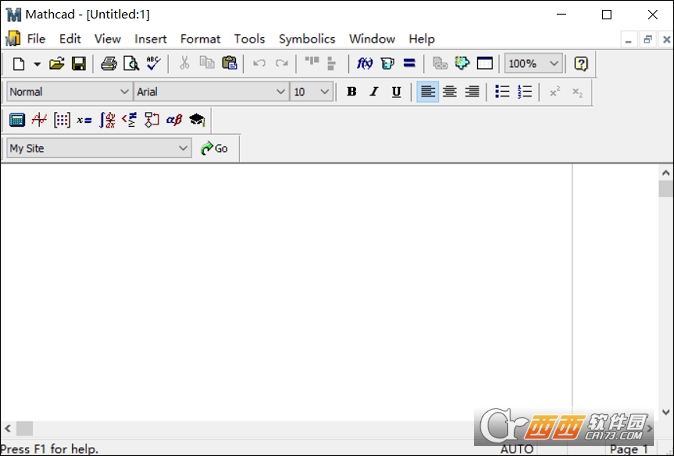Open the 100% zoom dropdown
The width and height of the screenshot is (674, 456).
[x=533, y=64]
